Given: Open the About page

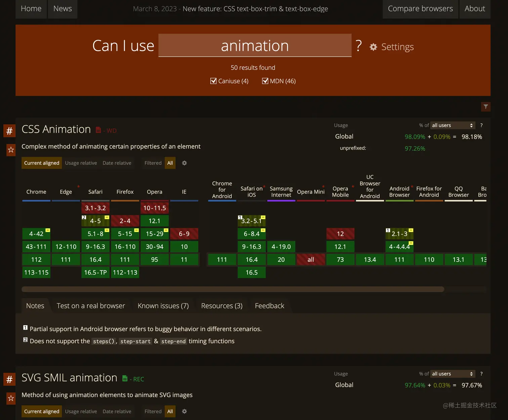Looking at the screenshot, I should click(475, 9).
